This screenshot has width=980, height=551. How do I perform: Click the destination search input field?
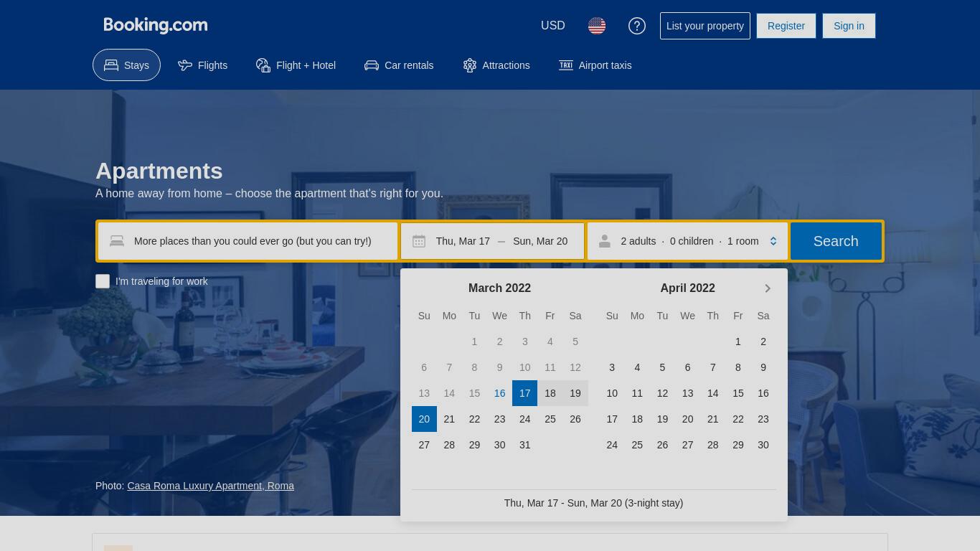[x=248, y=241]
